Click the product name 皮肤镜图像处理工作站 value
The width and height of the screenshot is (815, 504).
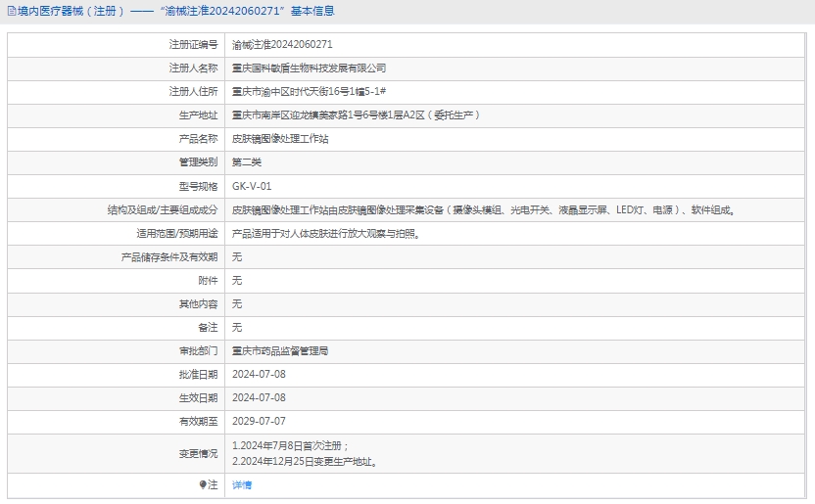tap(280, 139)
